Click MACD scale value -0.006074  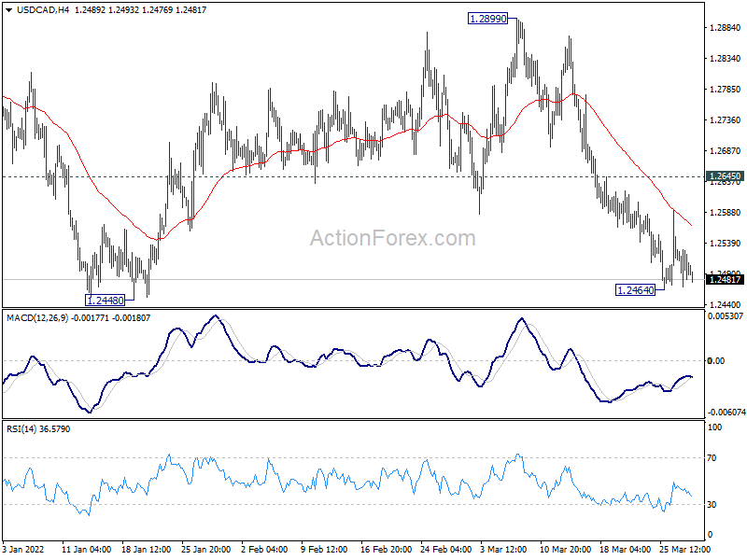point(726,413)
